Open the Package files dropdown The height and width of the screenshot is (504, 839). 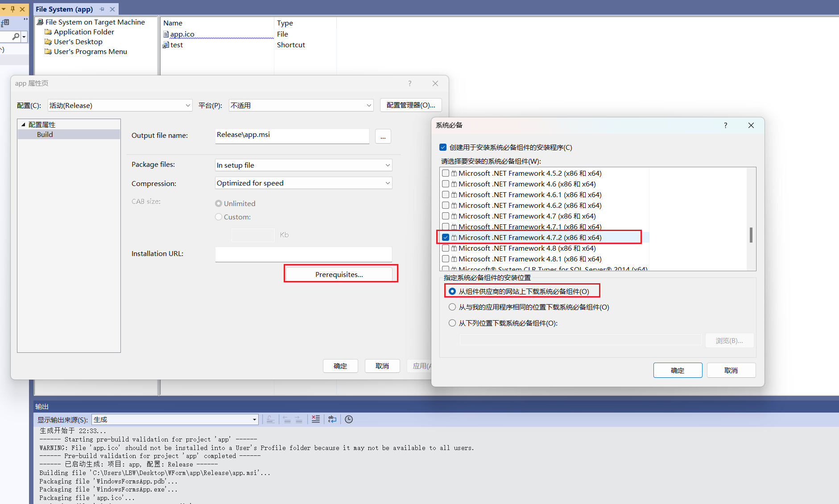(304, 165)
